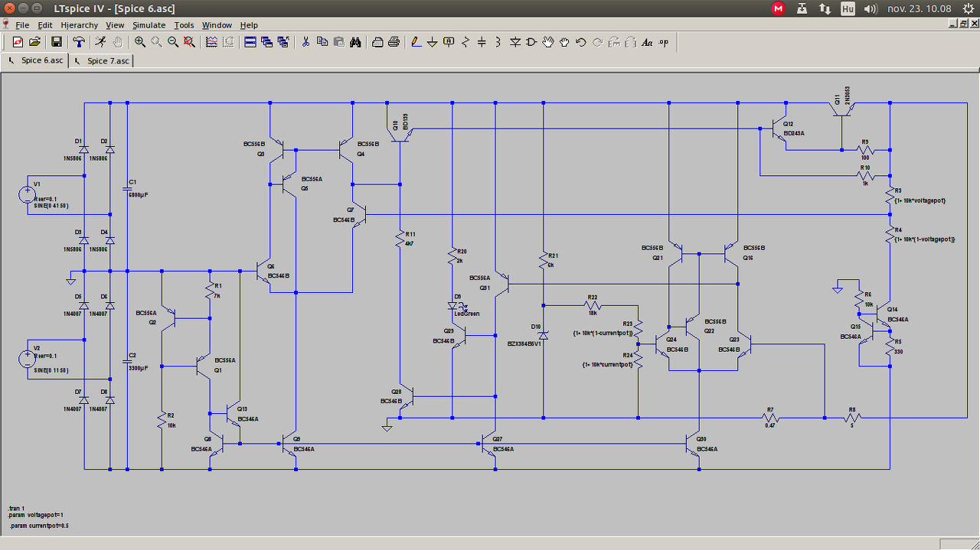
Task: Select the .param voltagepot=1 directive
Action: pyautogui.click(x=36, y=515)
